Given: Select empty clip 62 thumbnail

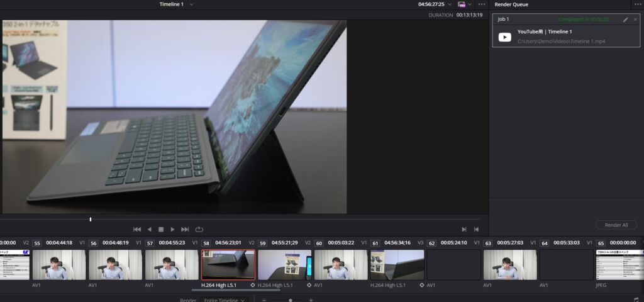Looking at the screenshot, I should (453, 265).
